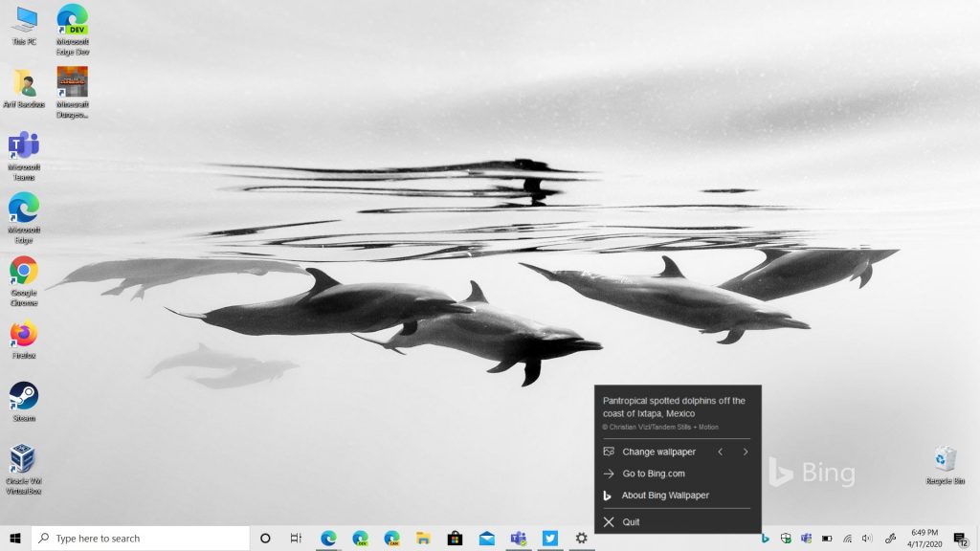Open the Action Center notifications
980x551 pixels.
pos(961,539)
